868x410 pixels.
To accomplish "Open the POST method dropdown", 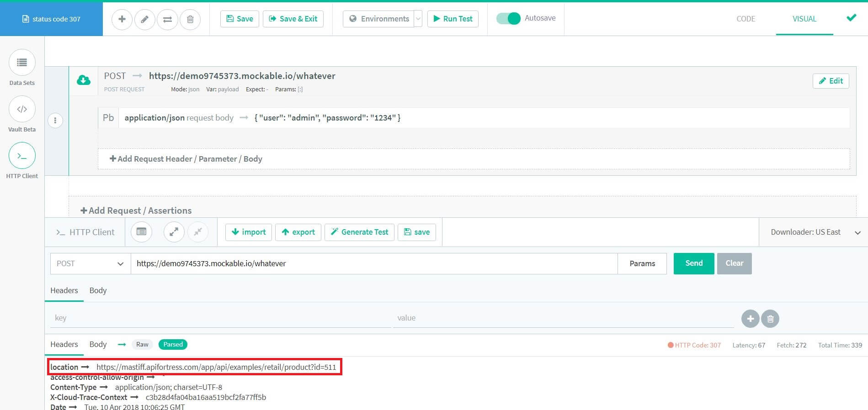I will click(90, 263).
